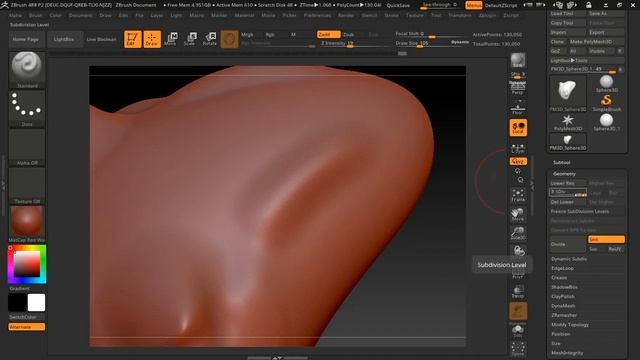Toggle the Local symmetry button
640x360 pixels.
pyautogui.click(x=518, y=128)
